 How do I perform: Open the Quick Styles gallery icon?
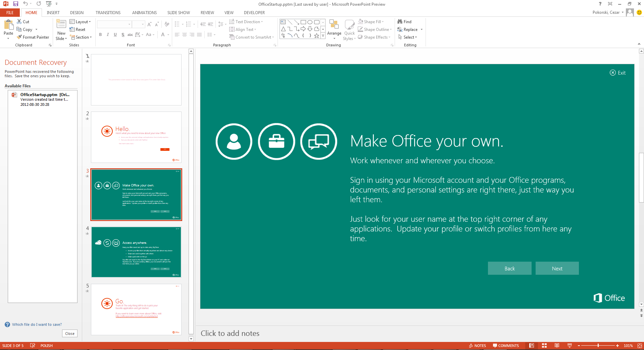click(x=349, y=25)
